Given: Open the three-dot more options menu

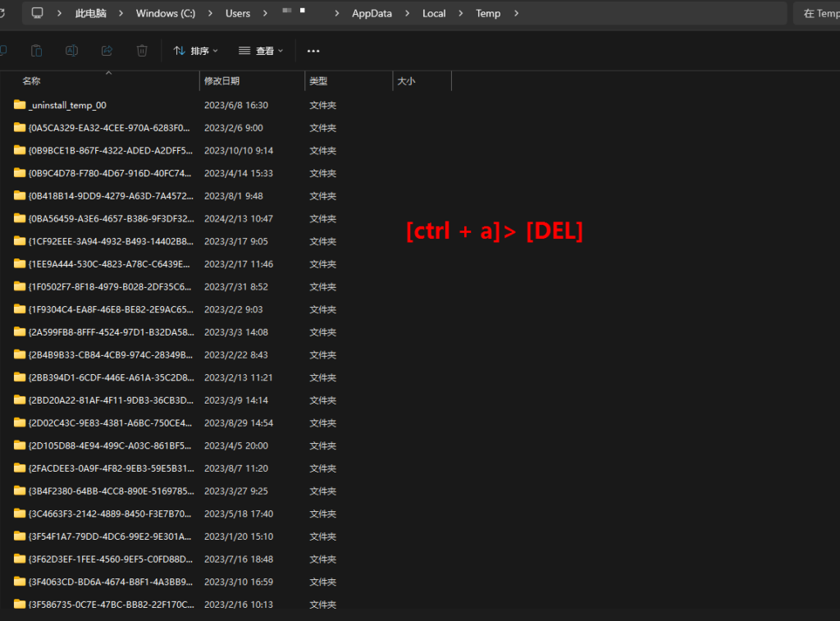Looking at the screenshot, I should click(x=313, y=51).
